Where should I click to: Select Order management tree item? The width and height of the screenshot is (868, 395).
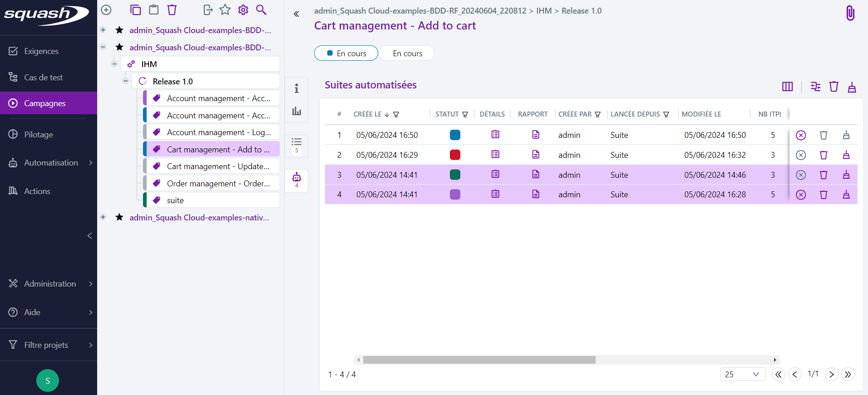pyautogui.click(x=218, y=184)
